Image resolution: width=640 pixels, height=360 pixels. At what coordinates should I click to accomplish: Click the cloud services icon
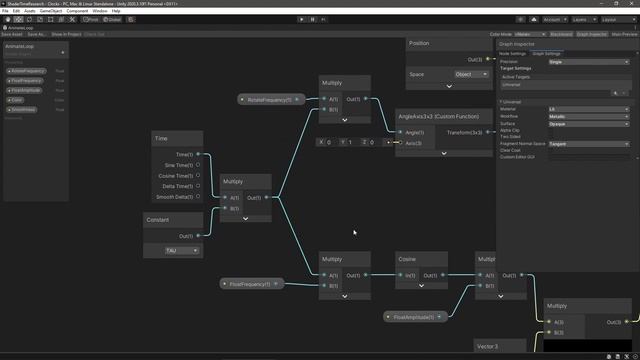534,20
